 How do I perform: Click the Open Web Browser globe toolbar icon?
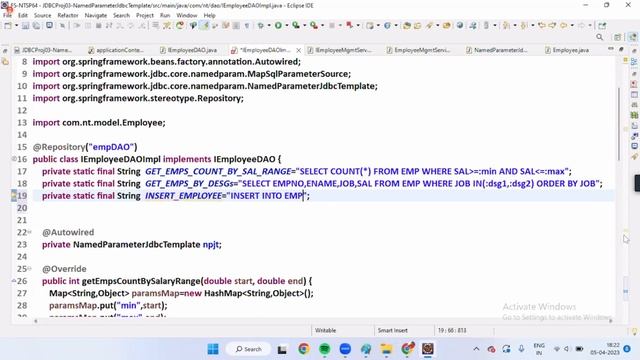tap(460, 25)
